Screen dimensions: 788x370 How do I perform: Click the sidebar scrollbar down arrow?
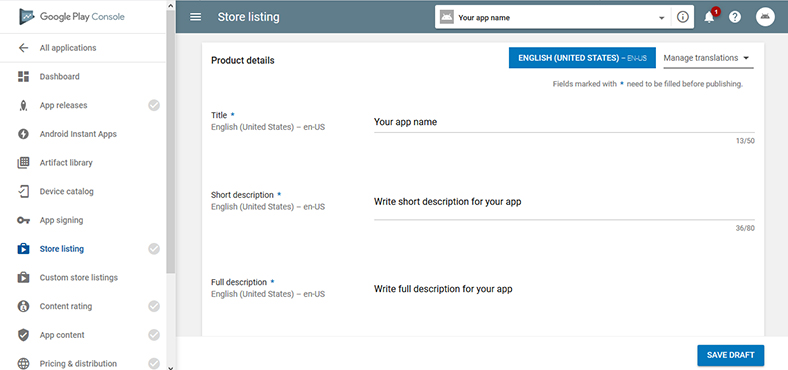(170, 367)
